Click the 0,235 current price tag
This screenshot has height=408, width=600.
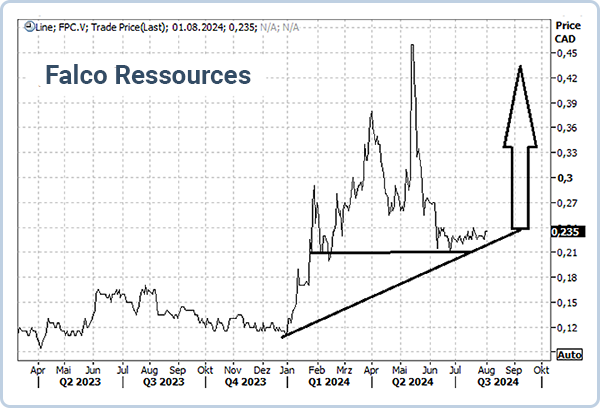tap(568, 232)
